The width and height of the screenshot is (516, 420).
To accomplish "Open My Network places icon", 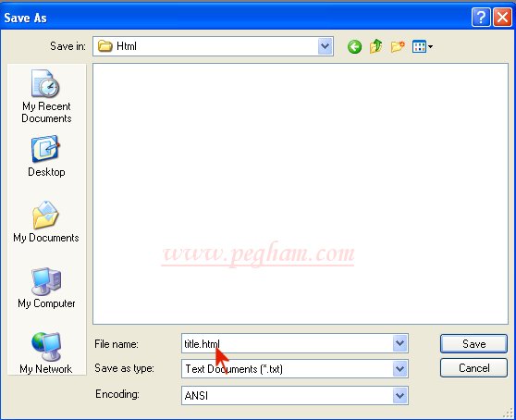I will pos(46,352).
